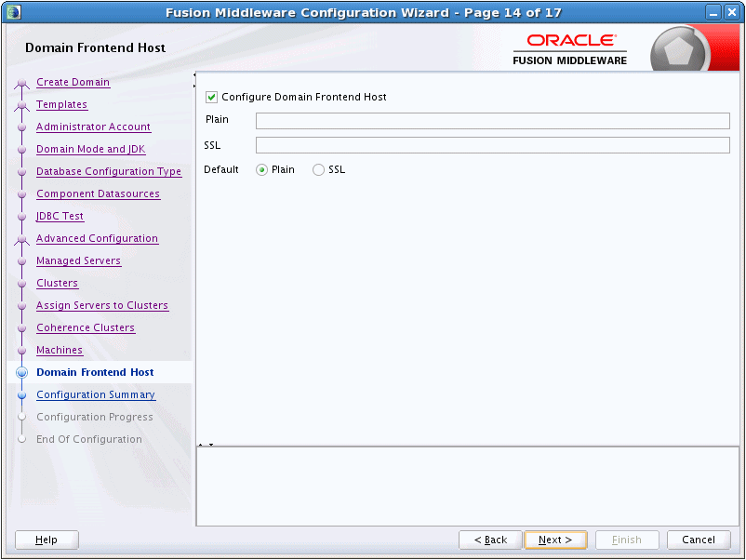The width and height of the screenshot is (746, 560).
Task: Click the Machines step bullet icon
Action: [x=22, y=351]
